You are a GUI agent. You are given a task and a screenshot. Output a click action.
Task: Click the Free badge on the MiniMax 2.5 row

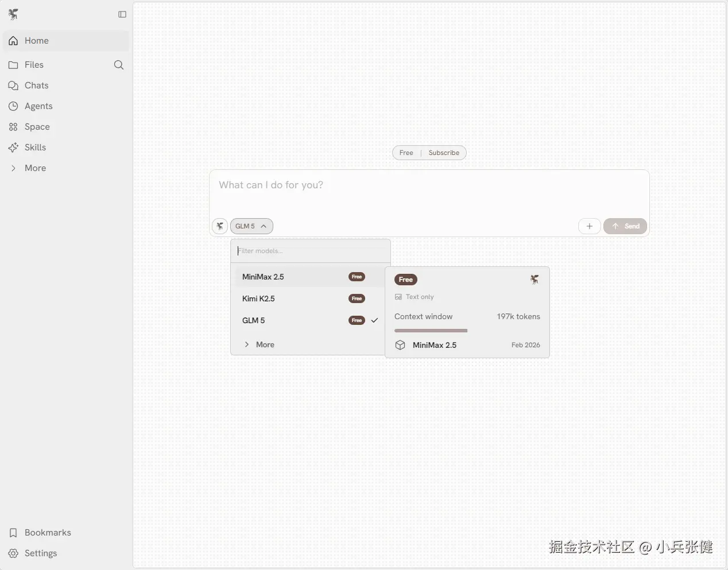pyautogui.click(x=357, y=277)
